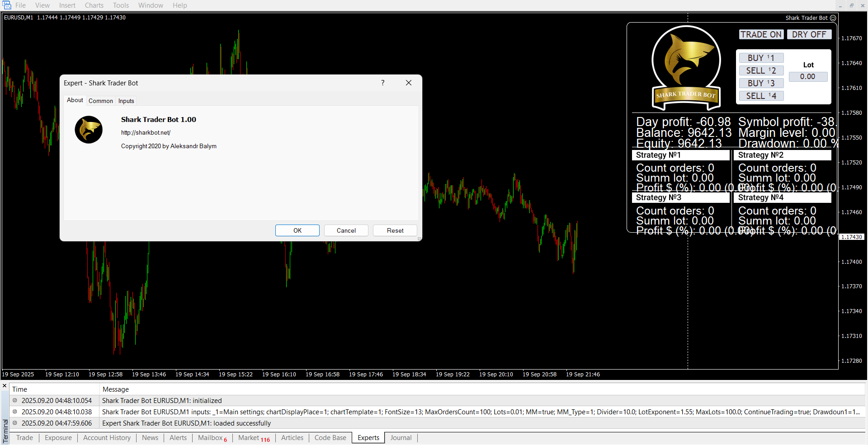Viewport: 868px width, 445px height.
Task: Toggle the DRY OFF button
Action: pyautogui.click(x=809, y=35)
